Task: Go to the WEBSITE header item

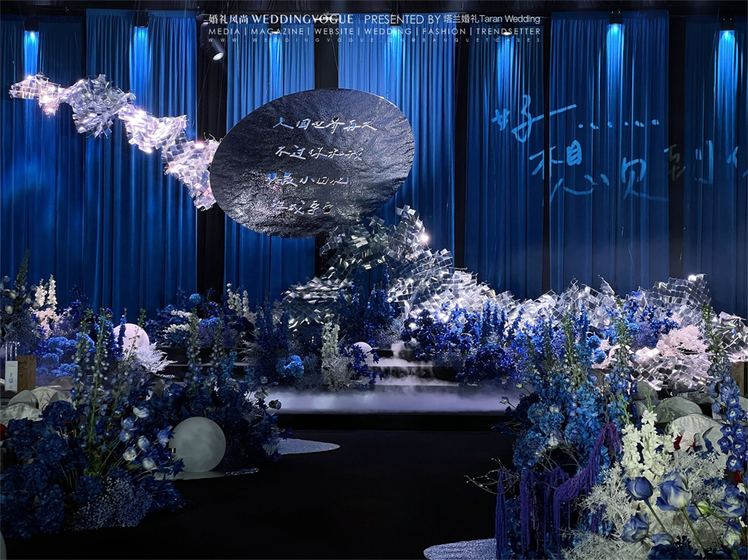Action: coord(334,31)
